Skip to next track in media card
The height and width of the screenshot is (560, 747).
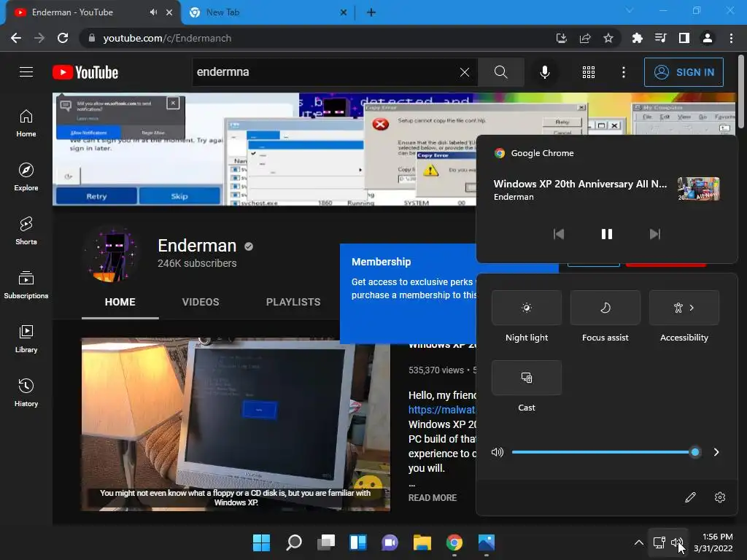pos(655,234)
